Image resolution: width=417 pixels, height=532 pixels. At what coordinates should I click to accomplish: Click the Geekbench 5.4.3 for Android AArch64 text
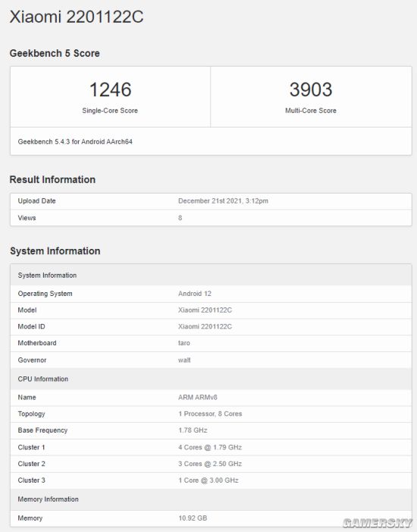click(x=75, y=141)
